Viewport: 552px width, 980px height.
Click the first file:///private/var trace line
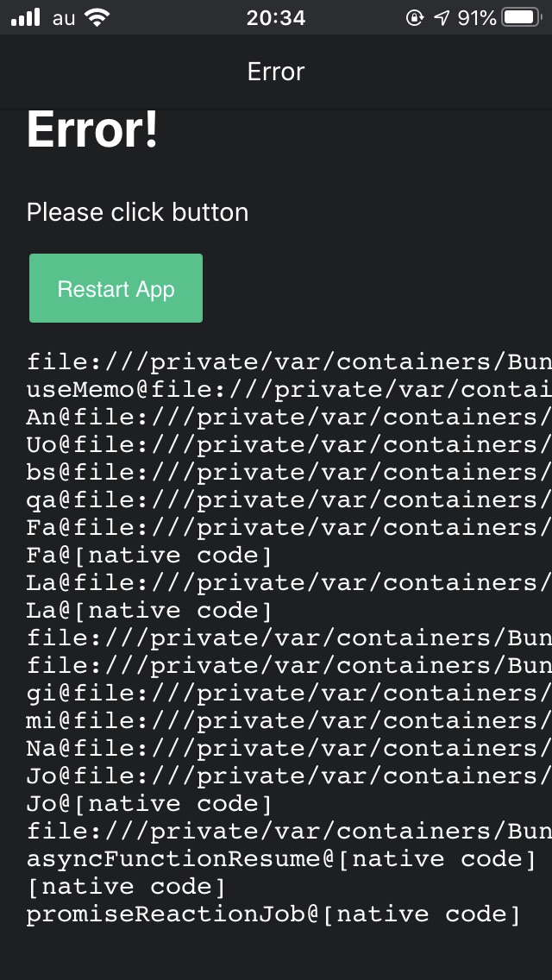click(276, 361)
